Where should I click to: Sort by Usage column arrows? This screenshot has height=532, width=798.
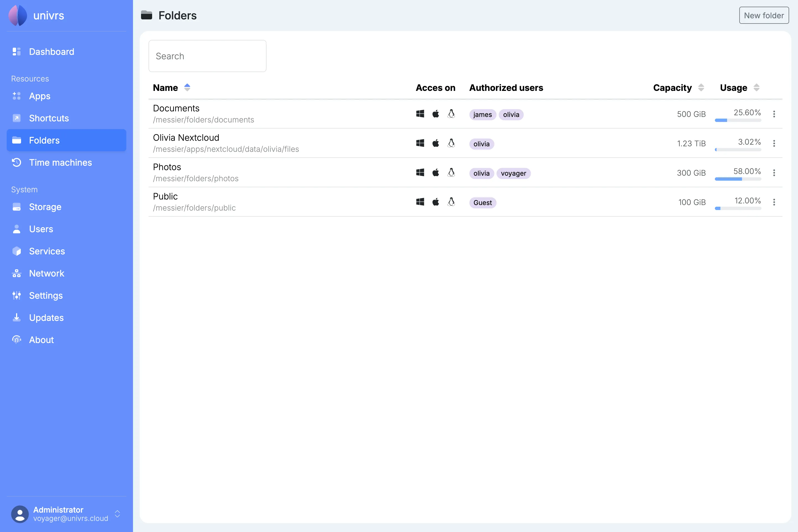coord(756,88)
